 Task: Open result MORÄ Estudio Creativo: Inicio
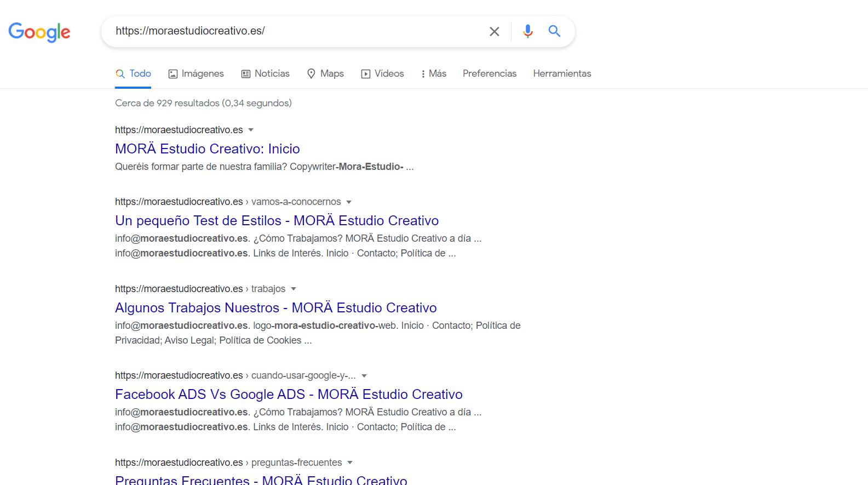[208, 149]
